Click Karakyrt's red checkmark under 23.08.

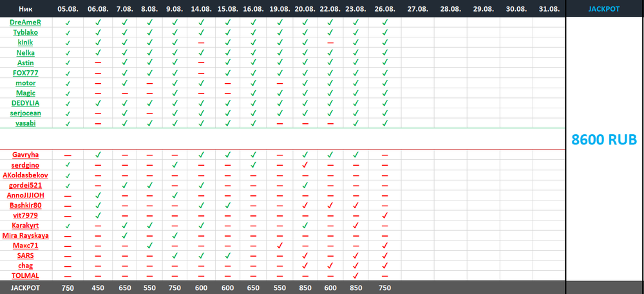click(x=356, y=226)
